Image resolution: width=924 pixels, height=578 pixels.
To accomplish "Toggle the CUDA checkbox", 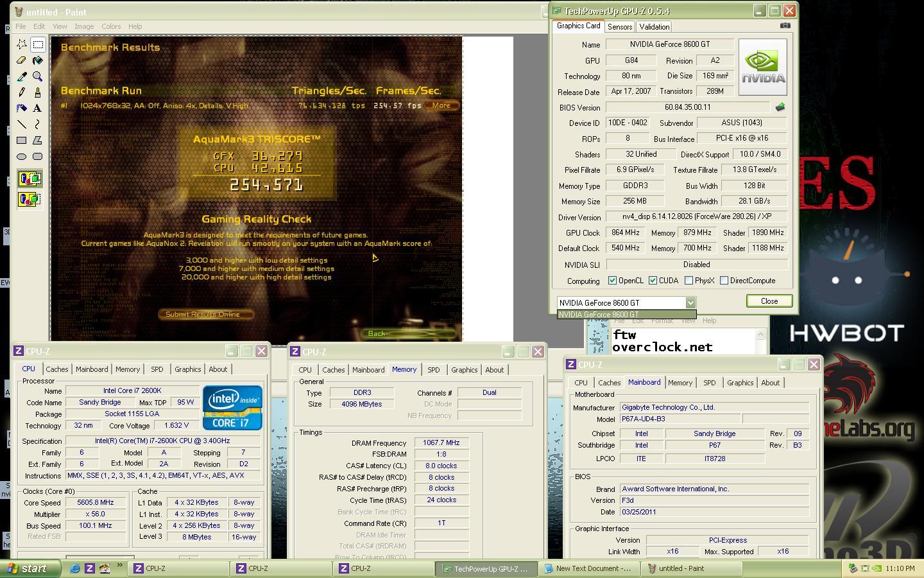I will tap(653, 281).
